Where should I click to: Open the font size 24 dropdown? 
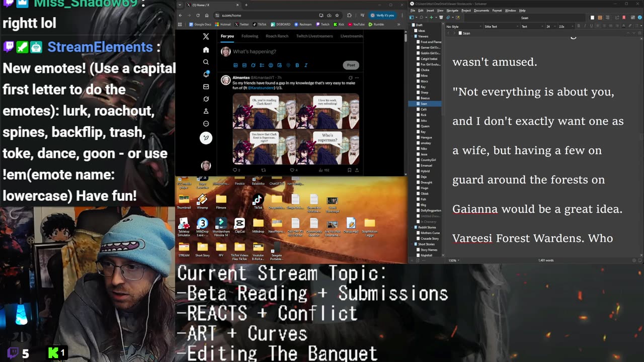click(x=551, y=27)
